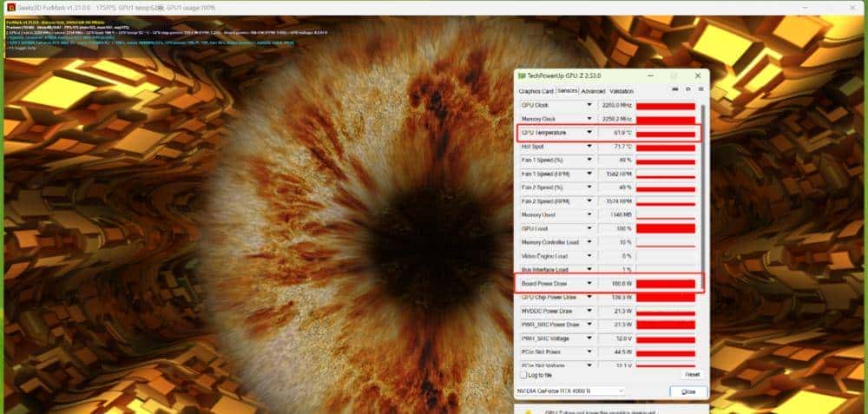This screenshot has height=414, width=868.
Task: Click the GPU-Z app icon in title bar
Action: coord(521,76)
